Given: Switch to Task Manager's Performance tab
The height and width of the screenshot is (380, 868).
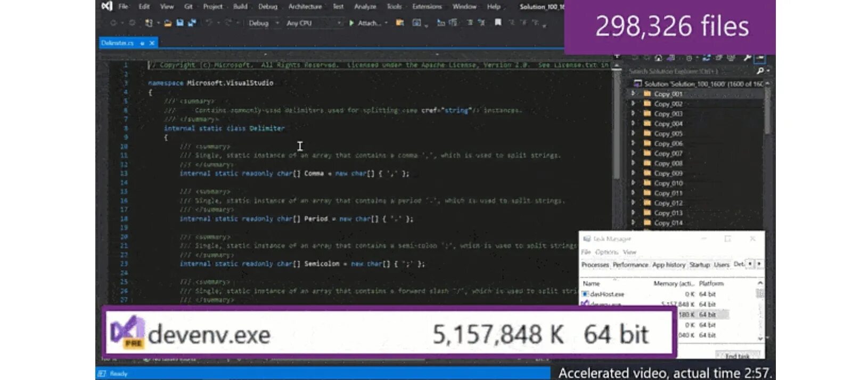Looking at the screenshot, I should pos(630,265).
